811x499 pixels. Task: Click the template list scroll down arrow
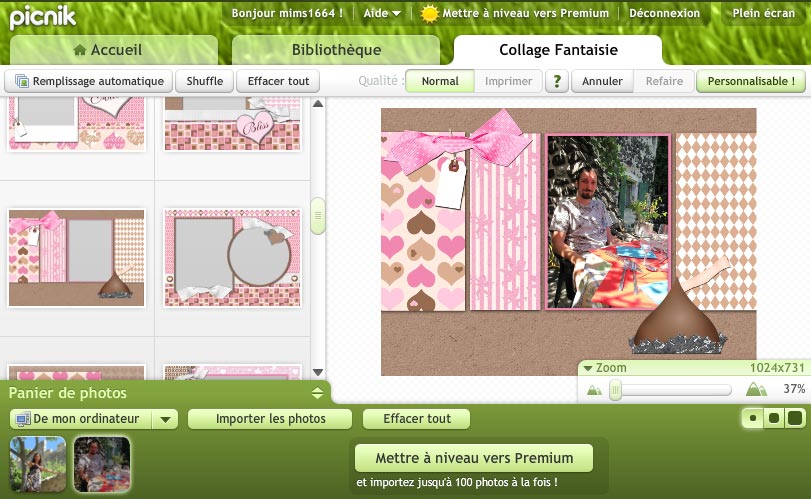click(x=318, y=372)
